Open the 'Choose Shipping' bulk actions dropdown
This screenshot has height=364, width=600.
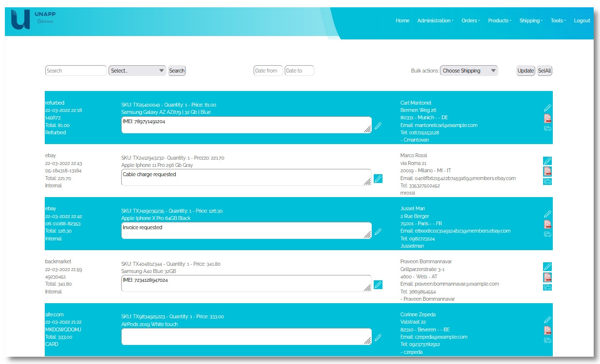click(469, 71)
